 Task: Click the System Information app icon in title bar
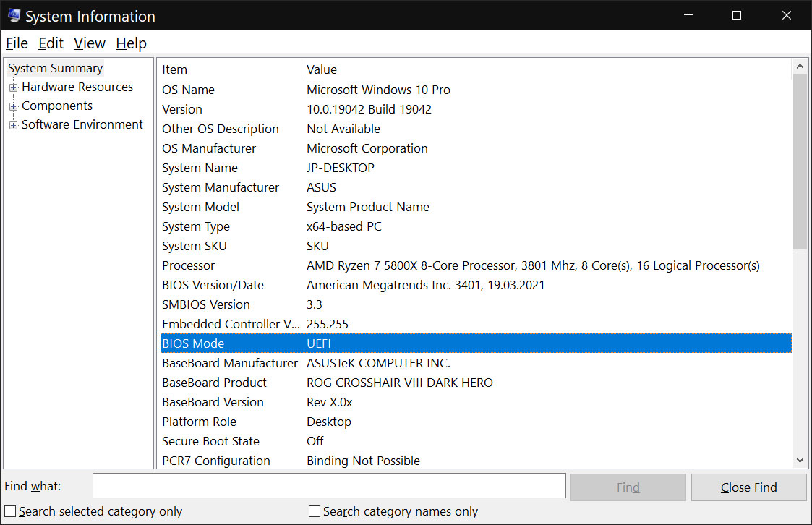(x=14, y=15)
